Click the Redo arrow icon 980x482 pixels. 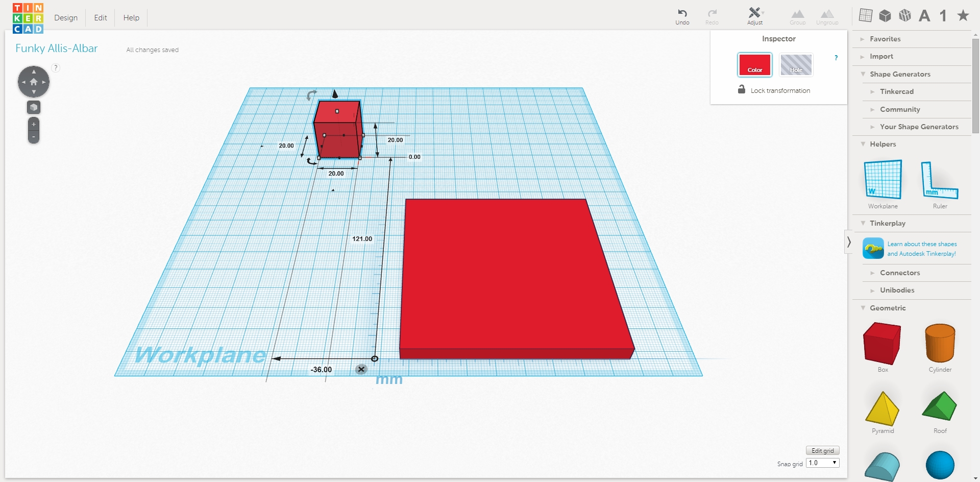[x=712, y=13]
